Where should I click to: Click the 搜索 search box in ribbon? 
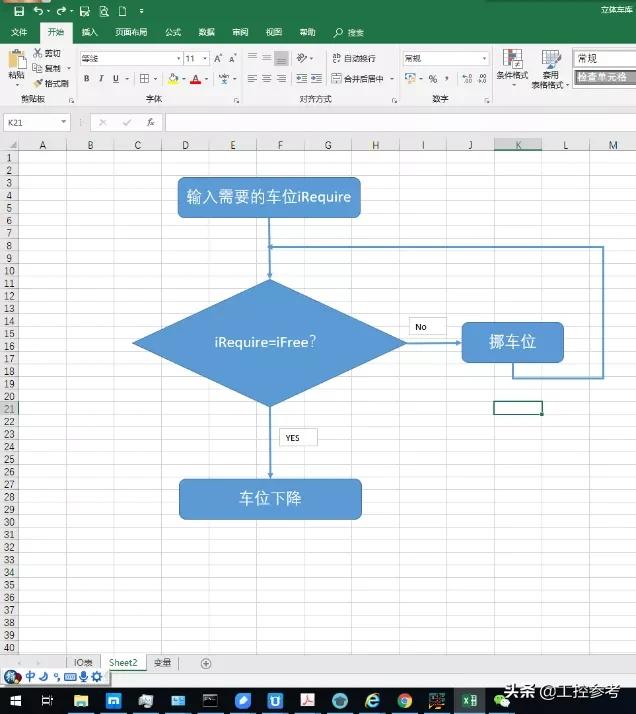(x=349, y=32)
